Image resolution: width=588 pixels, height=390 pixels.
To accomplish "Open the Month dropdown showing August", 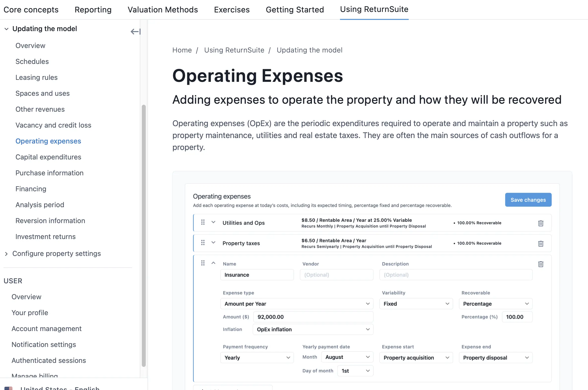I will pos(347,357).
